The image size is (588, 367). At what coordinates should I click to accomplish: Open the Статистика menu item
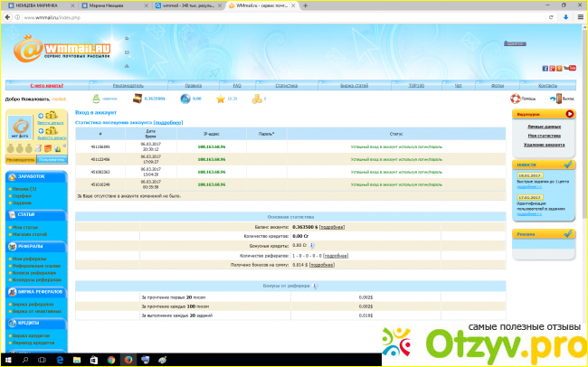tap(286, 84)
